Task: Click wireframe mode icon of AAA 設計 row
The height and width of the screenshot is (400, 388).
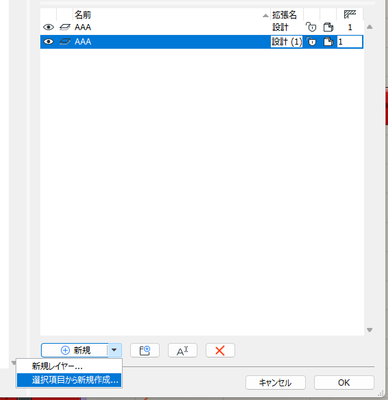Action: 65,27
